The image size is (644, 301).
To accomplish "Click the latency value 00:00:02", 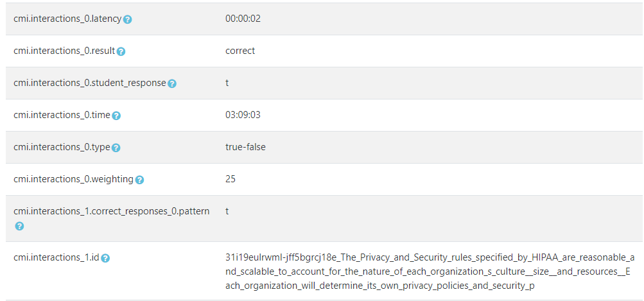I will point(243,19).
